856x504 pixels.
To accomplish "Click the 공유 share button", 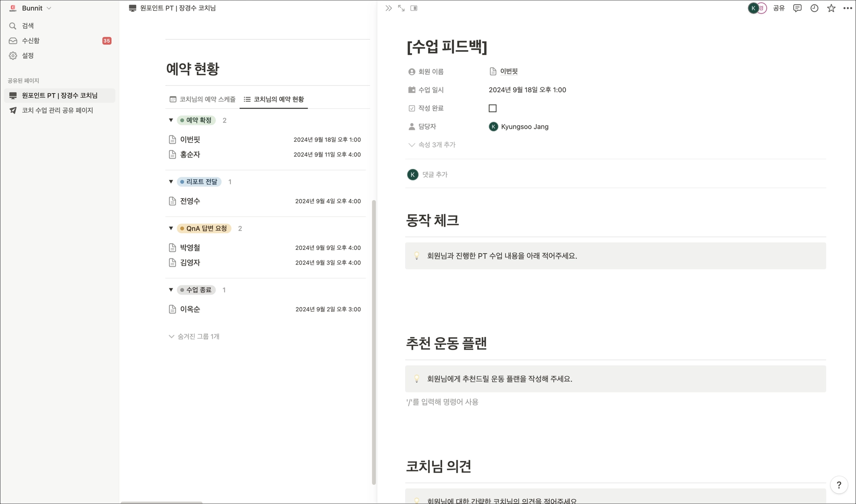I will click(x=779, y=8).
